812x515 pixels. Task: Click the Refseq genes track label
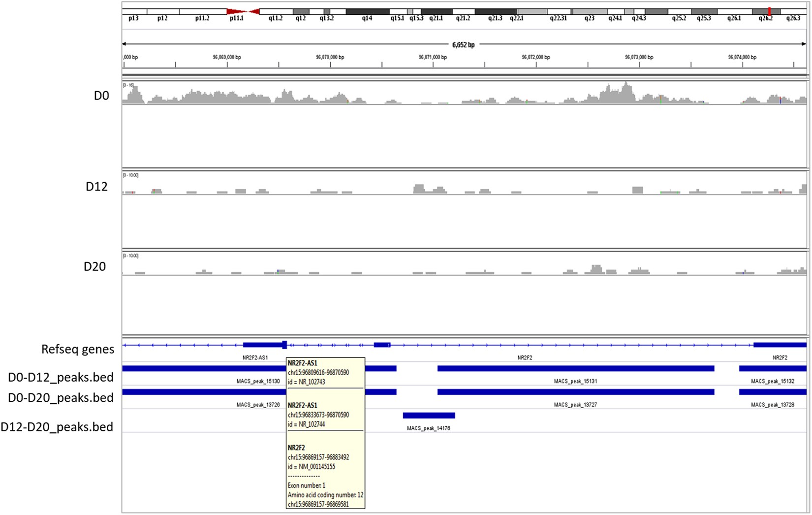coord(78,350)
